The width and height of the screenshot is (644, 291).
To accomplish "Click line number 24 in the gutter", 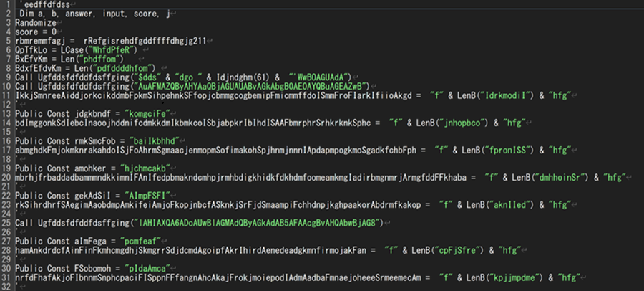I will click(6, 214).
